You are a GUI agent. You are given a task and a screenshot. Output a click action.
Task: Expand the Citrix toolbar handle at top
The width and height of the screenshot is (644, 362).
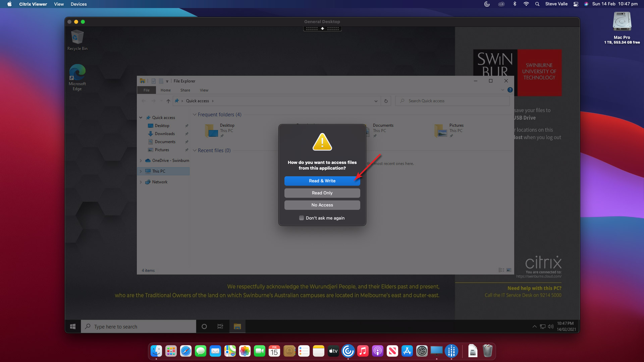pos(322,29)
